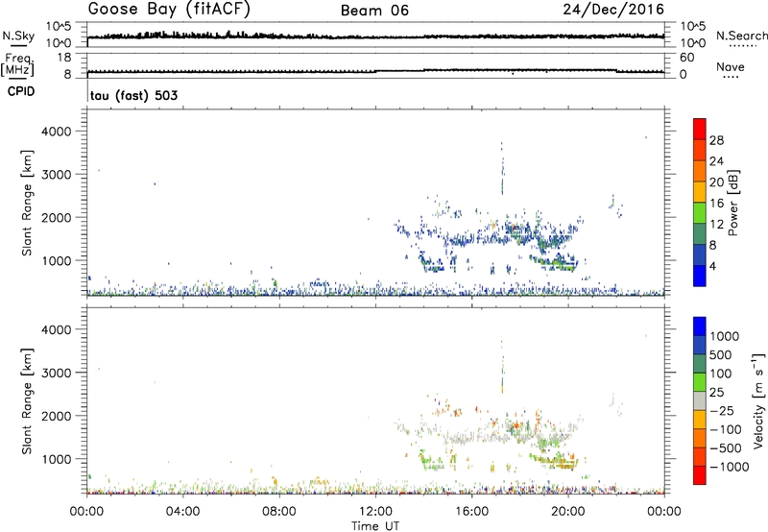Click the "N.Sky" legend label
This screenshot has width=768, height=532.
[18, 36]
